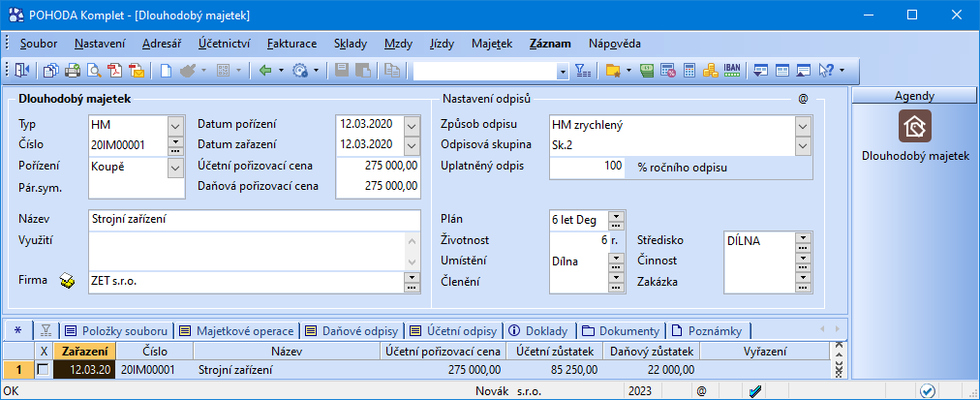Open the Poznámky tab
The height and width of the screenshot is (400, 980).
[x=708, y=330]
